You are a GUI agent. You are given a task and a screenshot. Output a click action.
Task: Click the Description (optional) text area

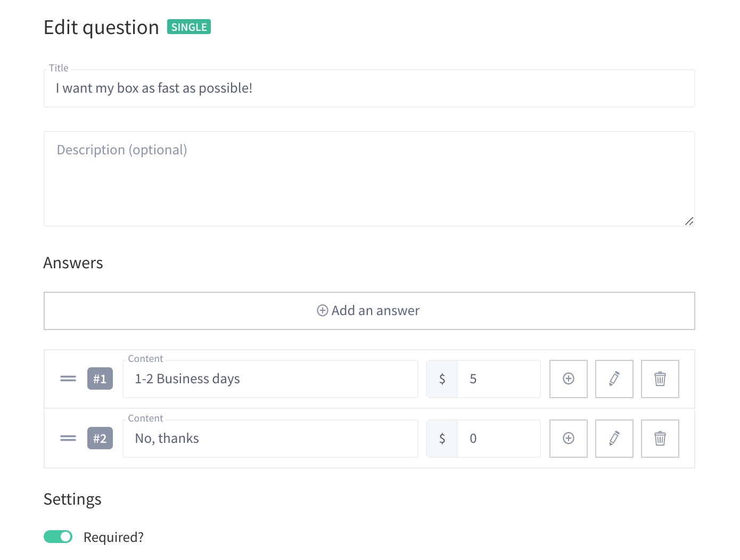[369, 179]
